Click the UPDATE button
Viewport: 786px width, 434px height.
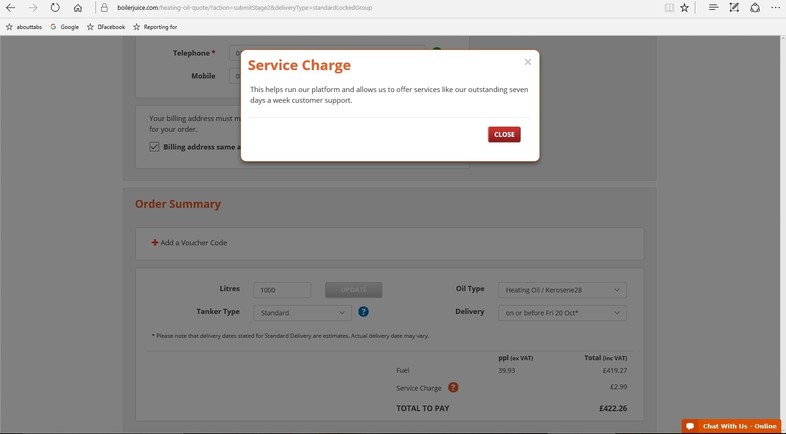pyautogui.click(x=353, y=290)
